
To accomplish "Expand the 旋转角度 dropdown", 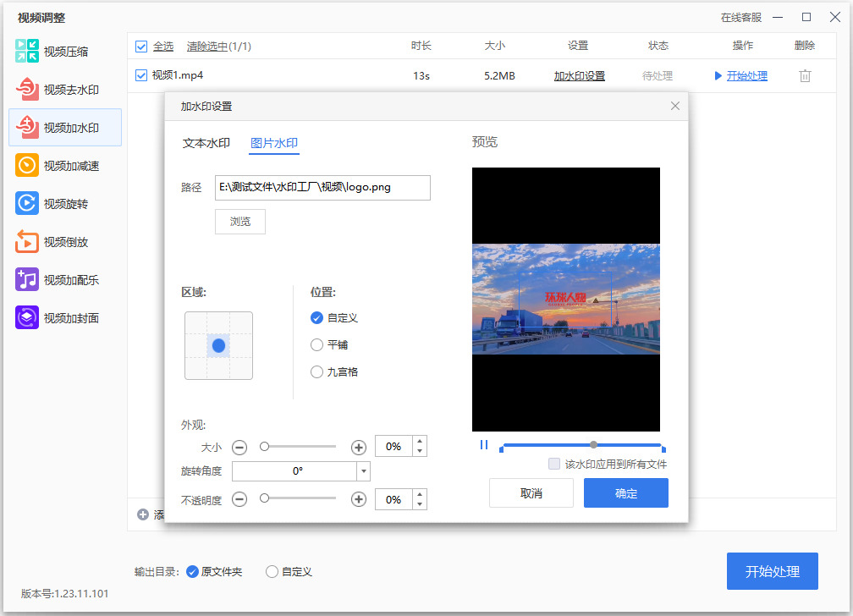I will tap(363, 471).
